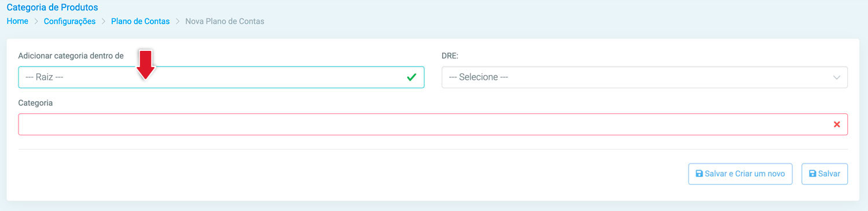Click the floppy disk icon in Salvar e Criar um novo
Image resolution: width=868 pixels, height=211 pixels.
(x=699, y=174)
